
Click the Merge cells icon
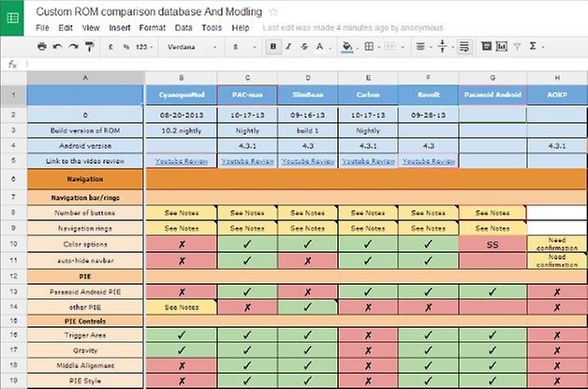coord(390,47)
